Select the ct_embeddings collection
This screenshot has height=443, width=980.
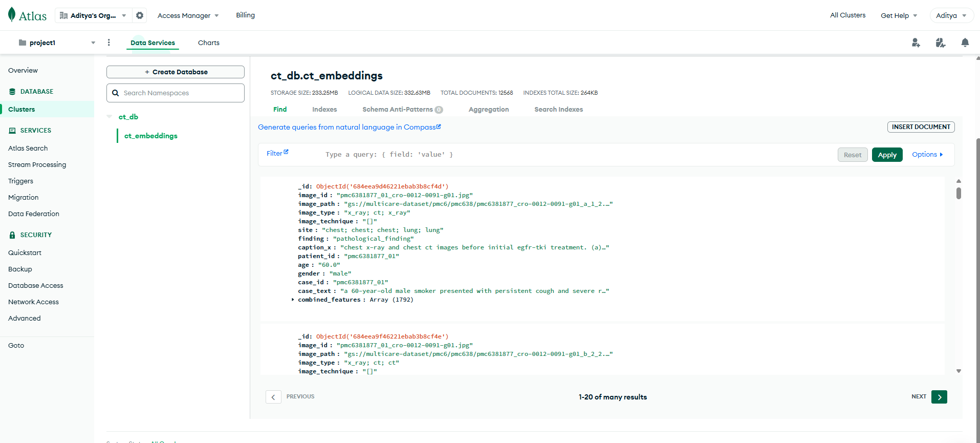[151, 136]
